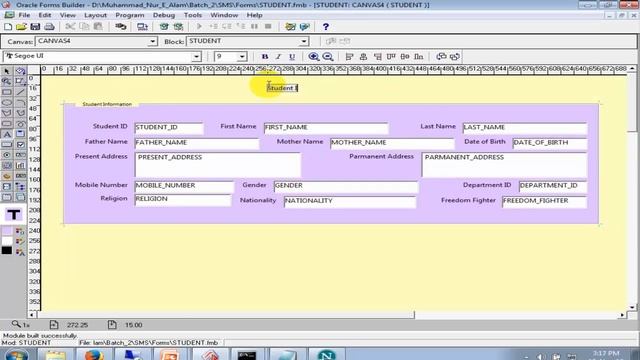640x360 pixels.
Task: Click the 'Student Information' frame title
Action: (x=107, y=104)
